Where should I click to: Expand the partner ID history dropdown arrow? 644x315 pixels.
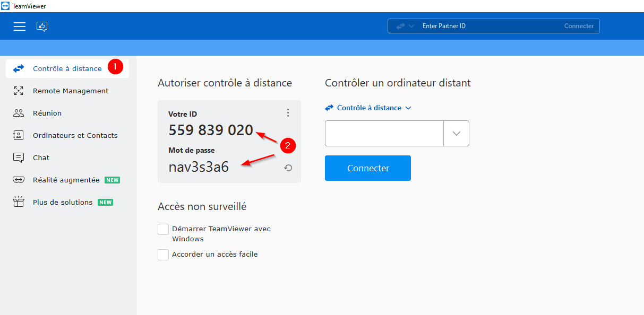pos(457,133)
